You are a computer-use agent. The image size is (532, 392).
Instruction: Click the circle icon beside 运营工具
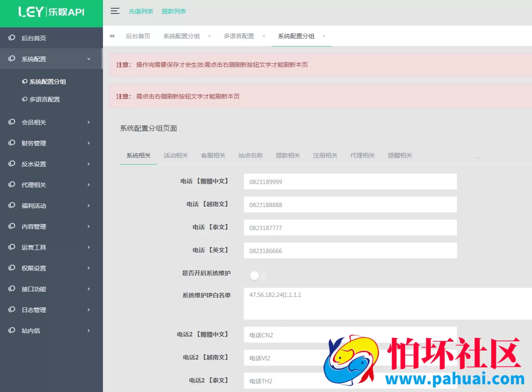[x=12, y=247]
